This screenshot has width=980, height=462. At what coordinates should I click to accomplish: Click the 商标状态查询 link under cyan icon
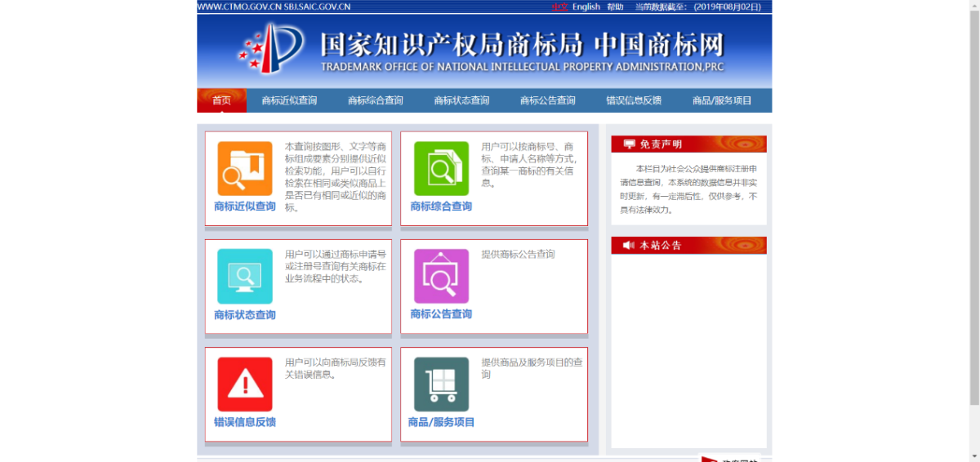pos(245,315)
